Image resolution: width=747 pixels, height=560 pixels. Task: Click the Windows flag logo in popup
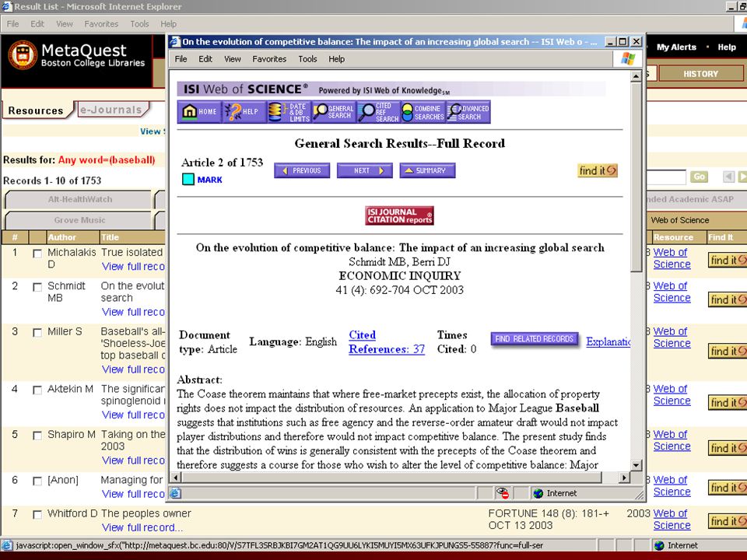point(628,59)
